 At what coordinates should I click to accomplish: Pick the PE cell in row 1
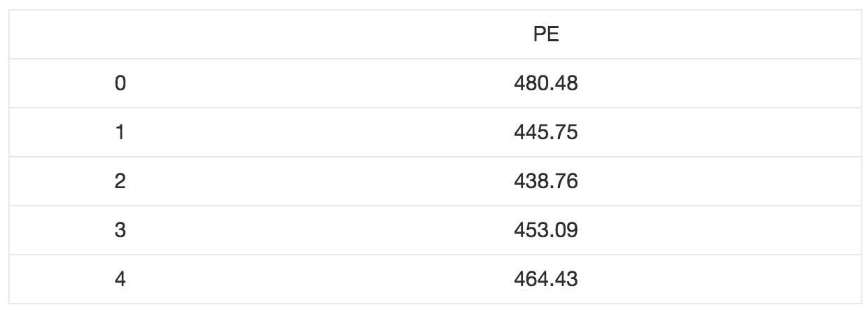pyautogui.click(x=546, y=133)
